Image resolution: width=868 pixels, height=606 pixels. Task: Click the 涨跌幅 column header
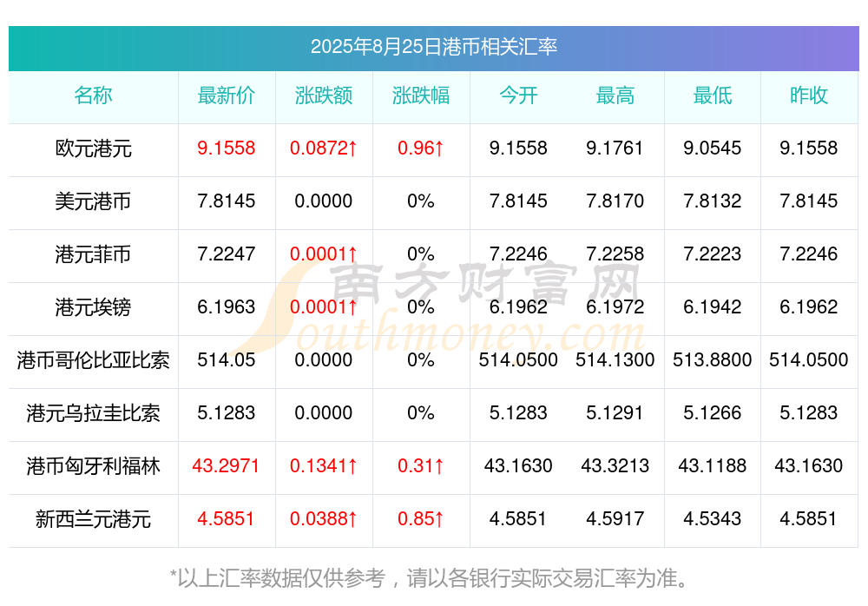421,96
